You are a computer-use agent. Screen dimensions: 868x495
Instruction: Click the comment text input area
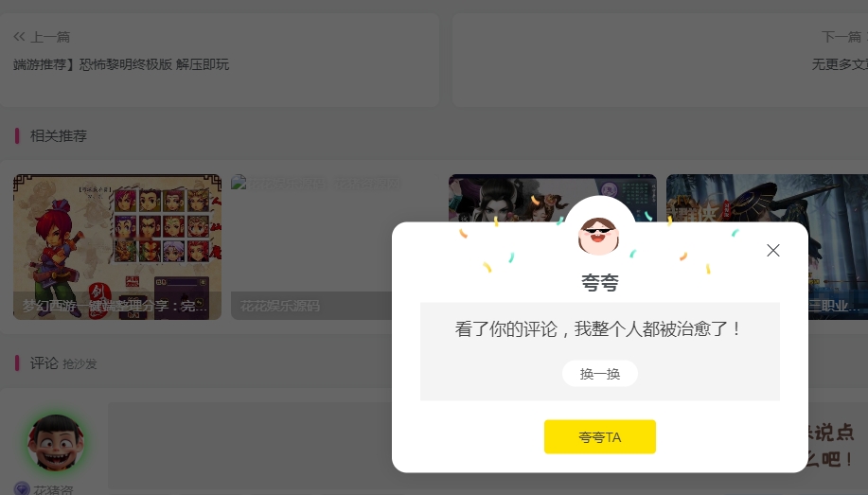(x=250, y=446)
